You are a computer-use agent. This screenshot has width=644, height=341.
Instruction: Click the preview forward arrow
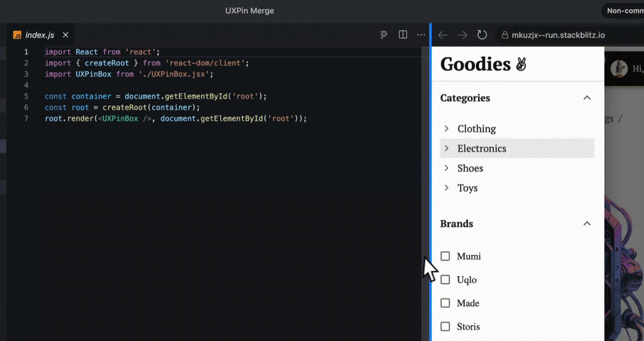click(462, 35)
